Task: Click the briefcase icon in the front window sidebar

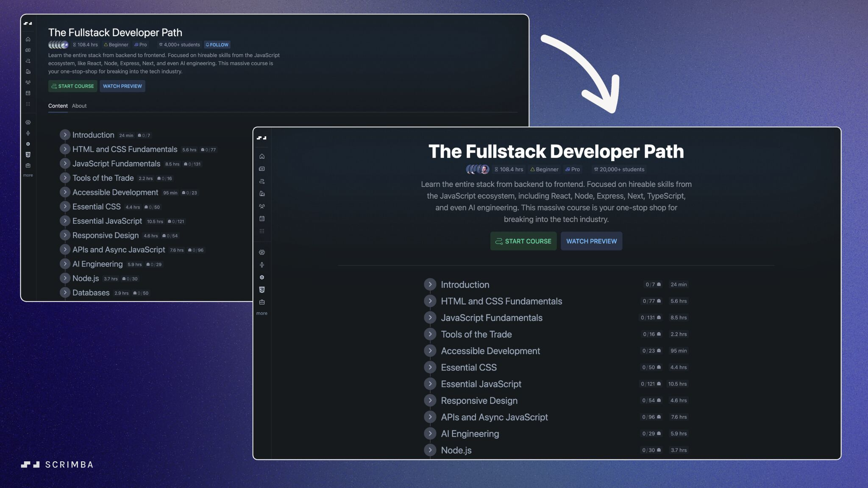Action: pos(262,302)
